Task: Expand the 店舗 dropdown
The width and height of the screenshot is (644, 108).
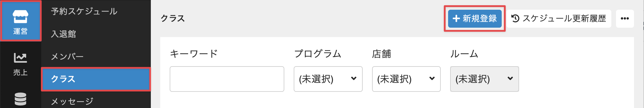Action: point(406,79)
